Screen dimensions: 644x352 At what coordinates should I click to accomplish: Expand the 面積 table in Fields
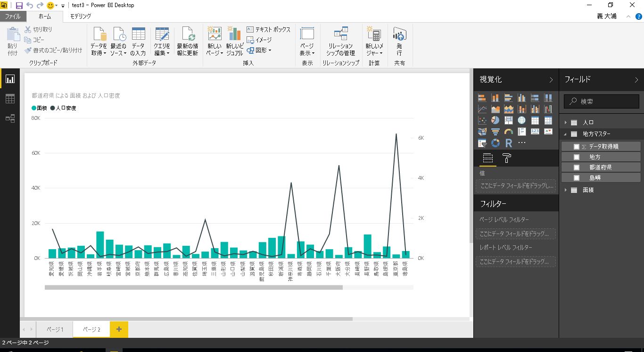coord(566,190)
